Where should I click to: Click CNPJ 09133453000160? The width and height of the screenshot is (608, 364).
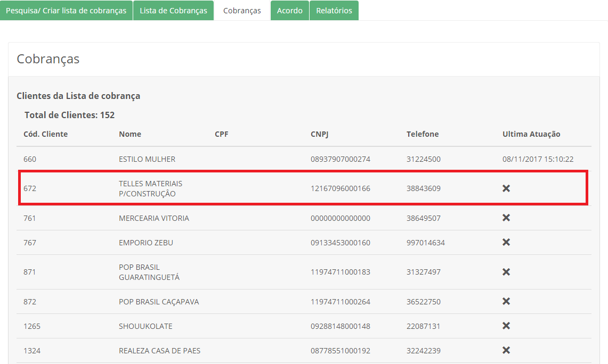(x=341, y=243)
